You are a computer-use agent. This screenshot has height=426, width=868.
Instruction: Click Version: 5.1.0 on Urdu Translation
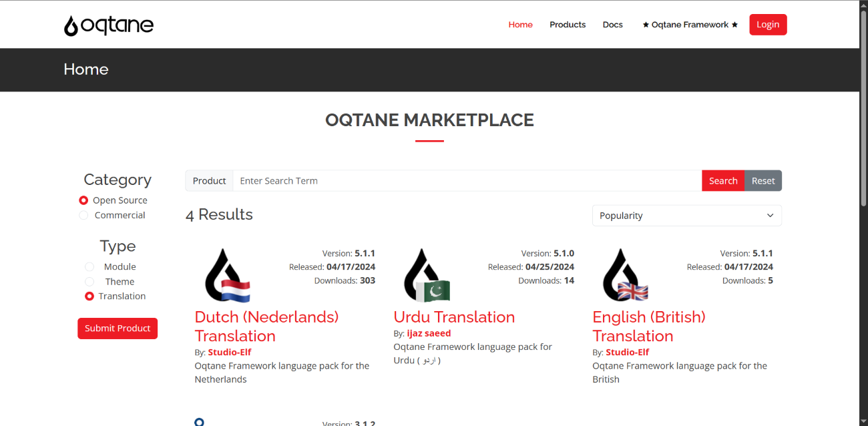[x=548, y=254]
